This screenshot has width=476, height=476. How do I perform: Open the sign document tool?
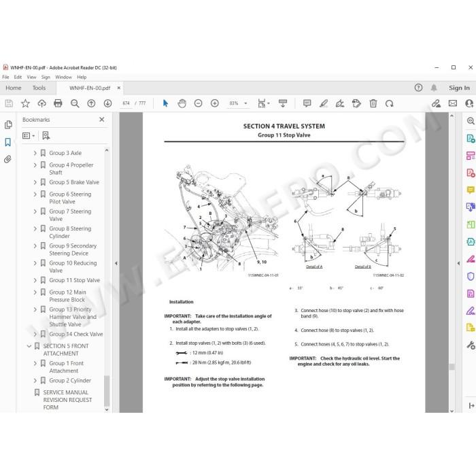click(x=340, y=103)
